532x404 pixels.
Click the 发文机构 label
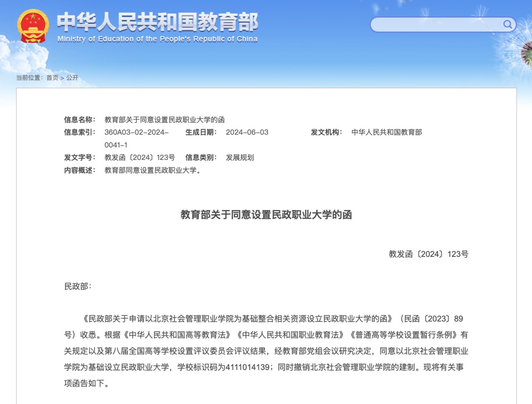click(327, 132)
